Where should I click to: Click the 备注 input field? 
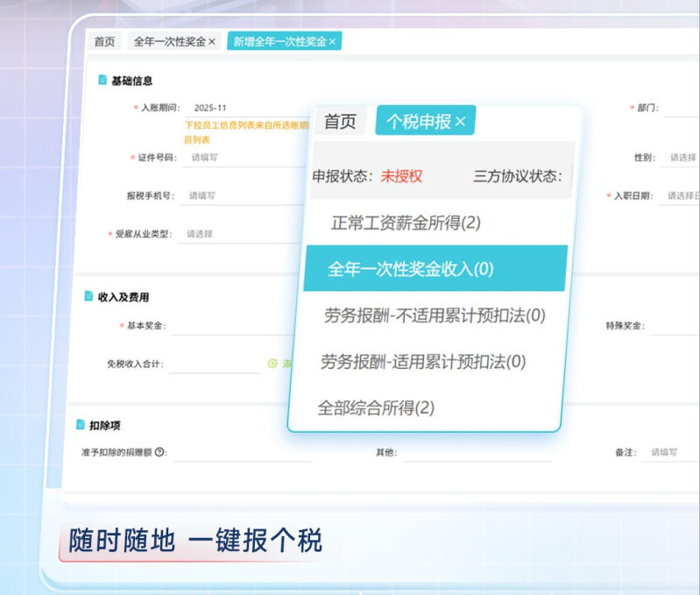click(x=670, y=452)
